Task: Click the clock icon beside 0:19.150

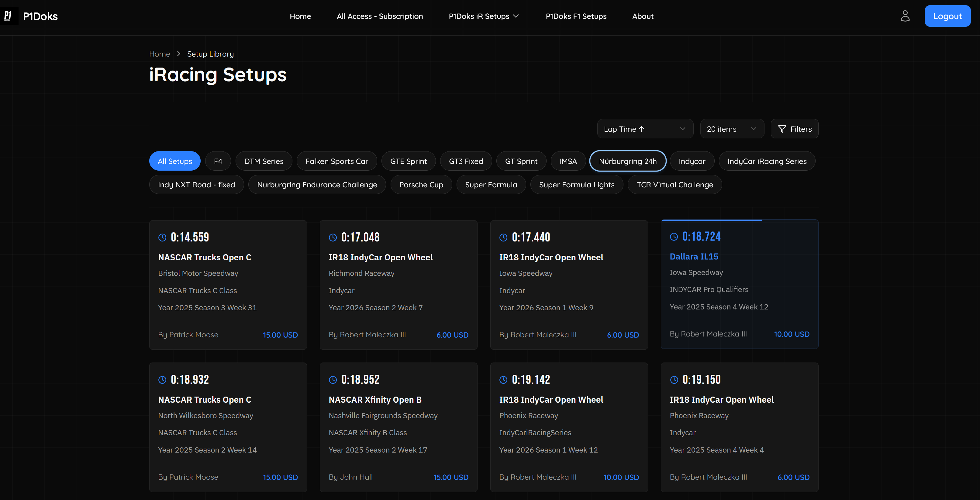Action: (674, 380)
